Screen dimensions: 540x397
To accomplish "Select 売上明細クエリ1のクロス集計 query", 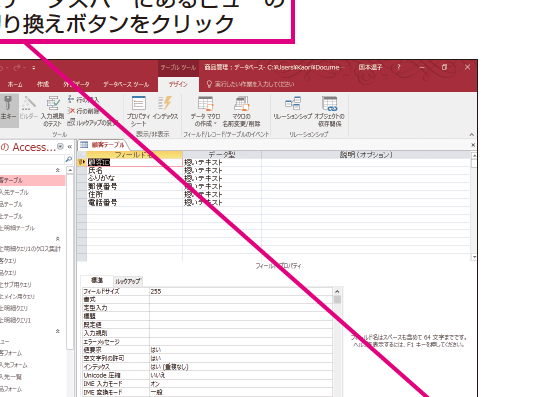I will (30, 249).
